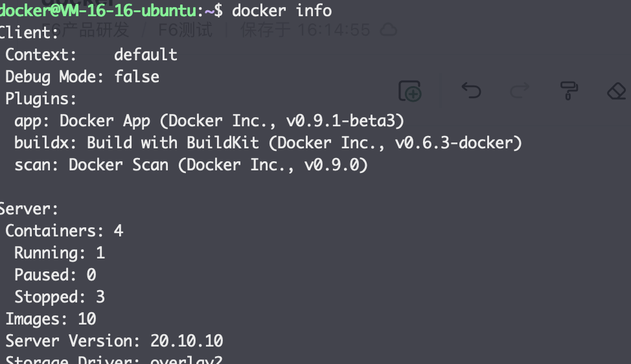Click the insert-plus page icon
The height and width of the screenshot is (364, 631).
coord(410,91)
